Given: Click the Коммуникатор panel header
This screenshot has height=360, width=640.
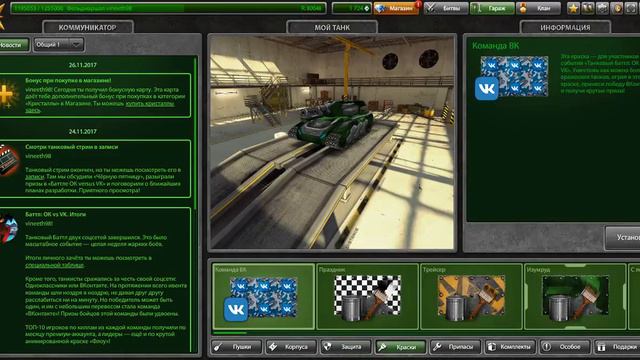Looking at the screenshot, I should click(x=87, y=27).
